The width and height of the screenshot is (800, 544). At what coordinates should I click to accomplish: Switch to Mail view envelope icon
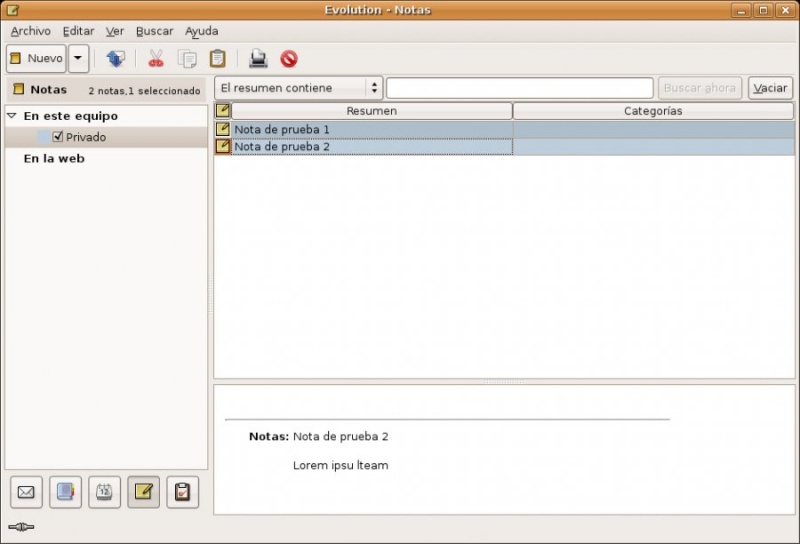(x=26, y=492)
